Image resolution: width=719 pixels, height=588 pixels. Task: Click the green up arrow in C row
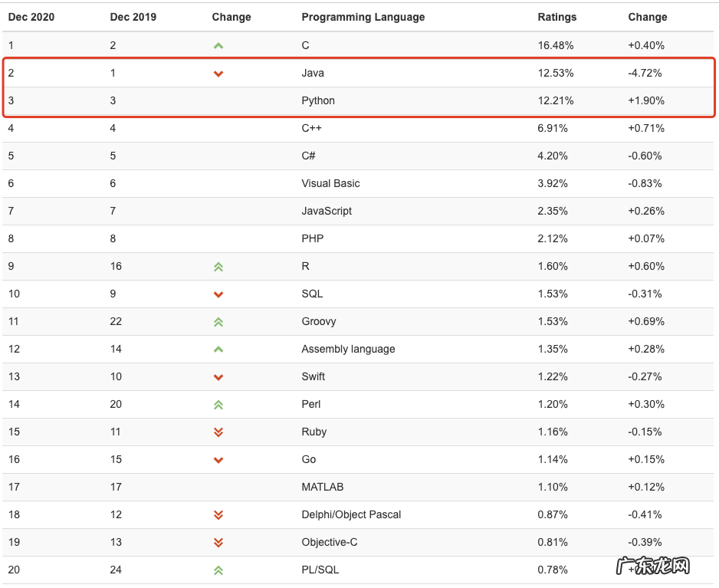pos(218,46)
